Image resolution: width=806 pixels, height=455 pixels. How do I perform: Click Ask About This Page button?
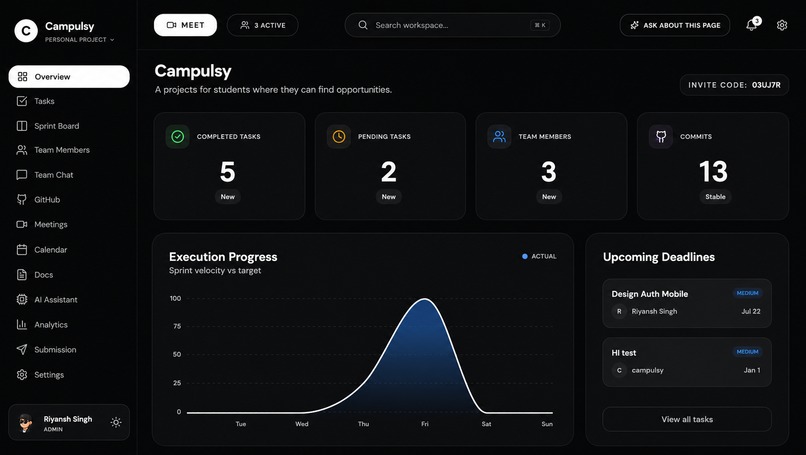[675, 25]
